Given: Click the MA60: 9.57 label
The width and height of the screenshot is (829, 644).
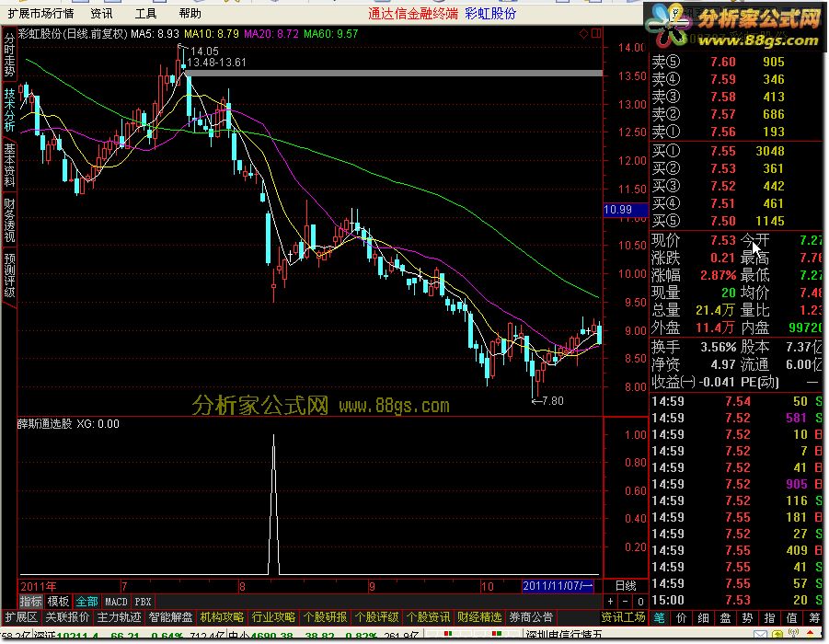Looking at the screenshot, I should click(x=331, y=34).
